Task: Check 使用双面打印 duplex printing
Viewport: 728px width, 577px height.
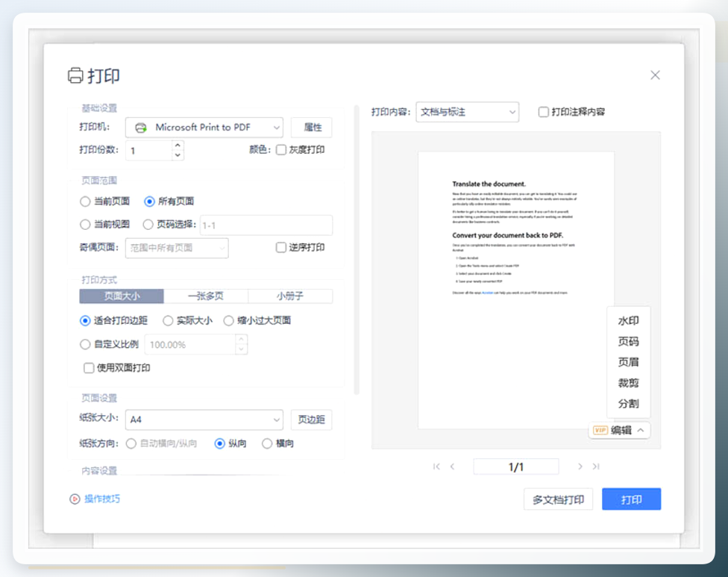Action: [x=89, y=368]
